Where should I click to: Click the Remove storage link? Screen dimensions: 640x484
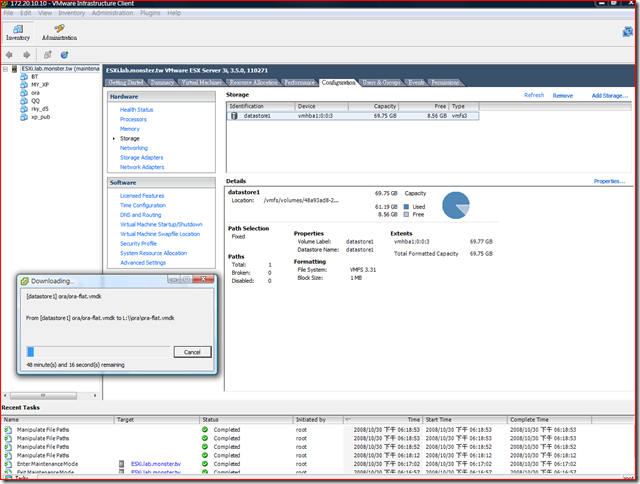click(563, 95)
